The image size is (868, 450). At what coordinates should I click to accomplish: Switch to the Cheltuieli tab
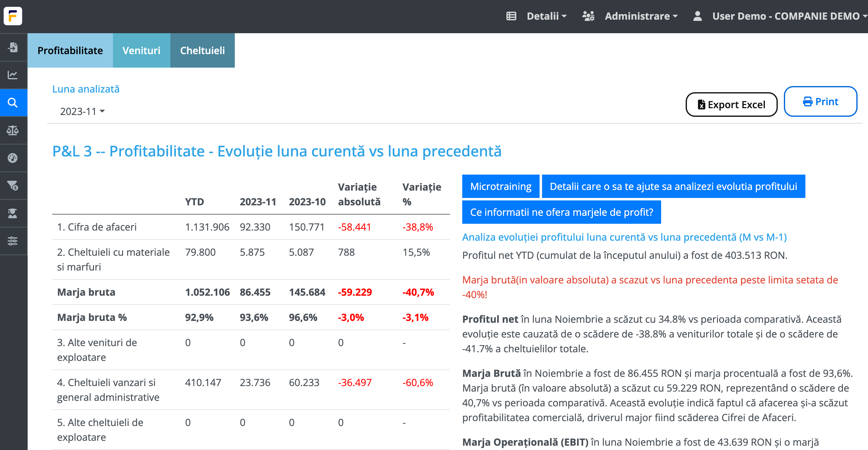pos(202,50)
